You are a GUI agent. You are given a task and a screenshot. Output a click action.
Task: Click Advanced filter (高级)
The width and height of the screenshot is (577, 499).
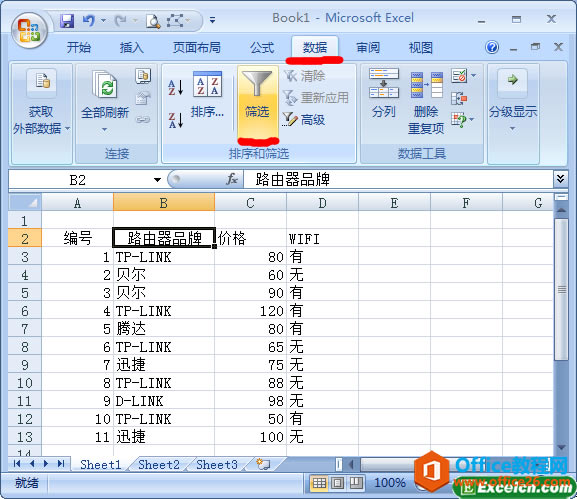(x=304, y=119)
